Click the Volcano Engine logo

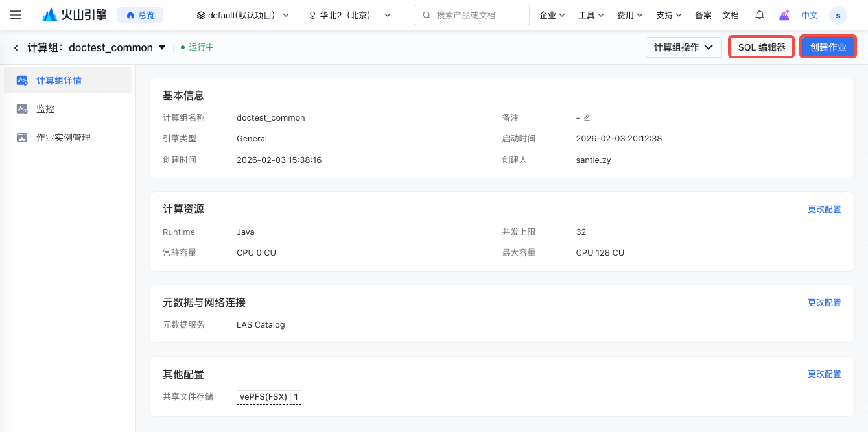(75, 15)
